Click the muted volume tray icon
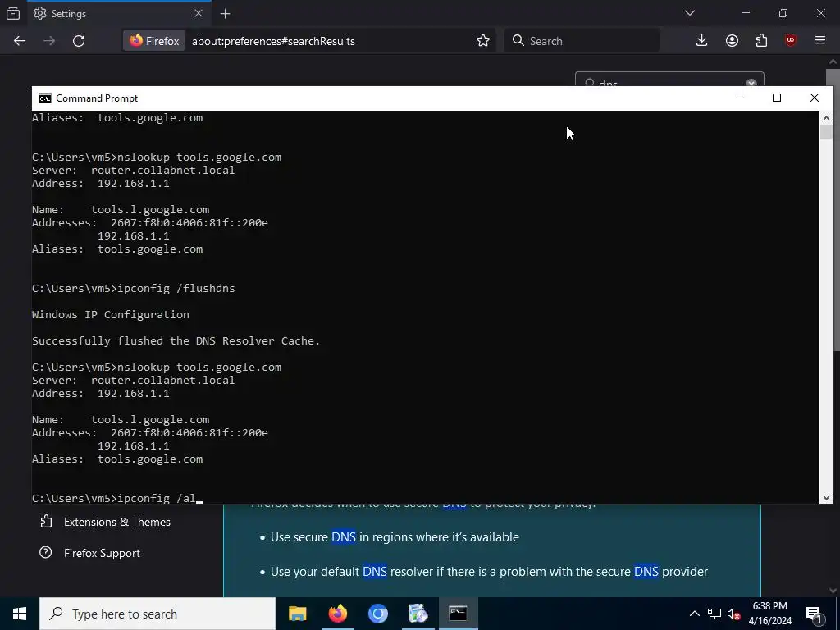840x630 pixels. pyautogui.click(x=733, y=614)
